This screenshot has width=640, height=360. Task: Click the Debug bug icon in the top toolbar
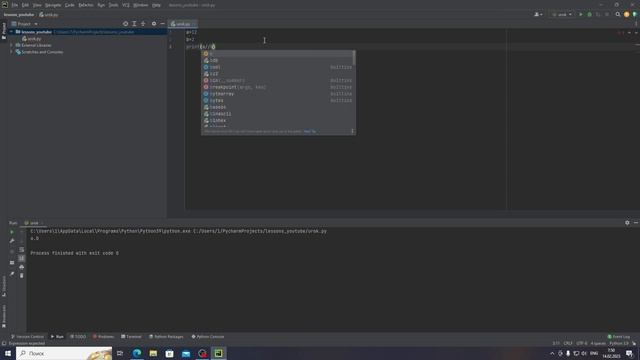click(x=589, y=14)
